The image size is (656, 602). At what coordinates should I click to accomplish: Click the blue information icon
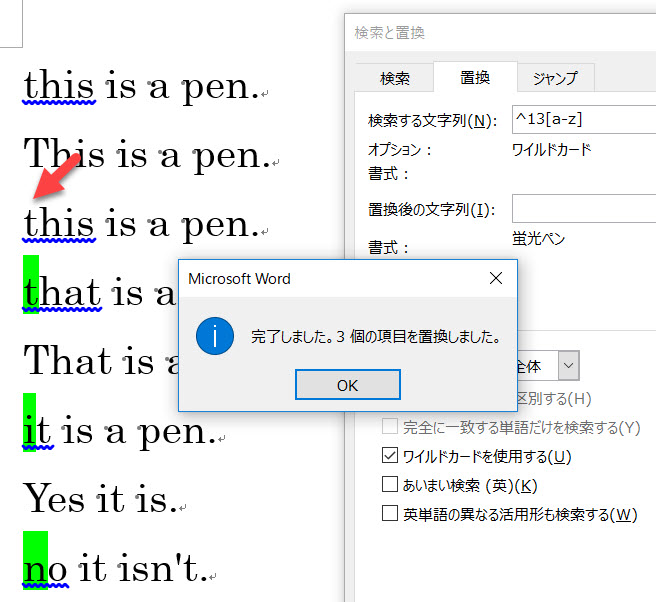(214, 336)
